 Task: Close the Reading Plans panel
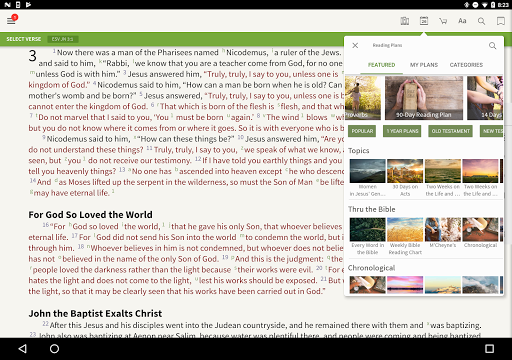coord(355,45)
